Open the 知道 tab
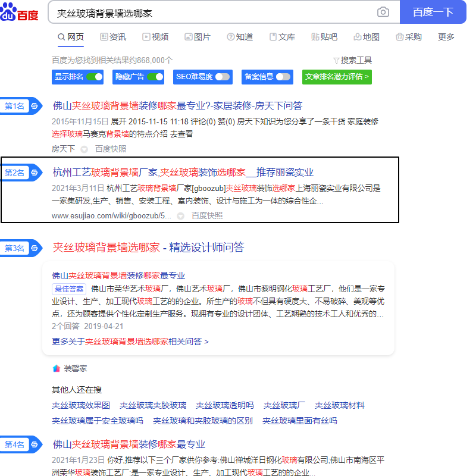This screenshot has height=476, width=476. 240,37
